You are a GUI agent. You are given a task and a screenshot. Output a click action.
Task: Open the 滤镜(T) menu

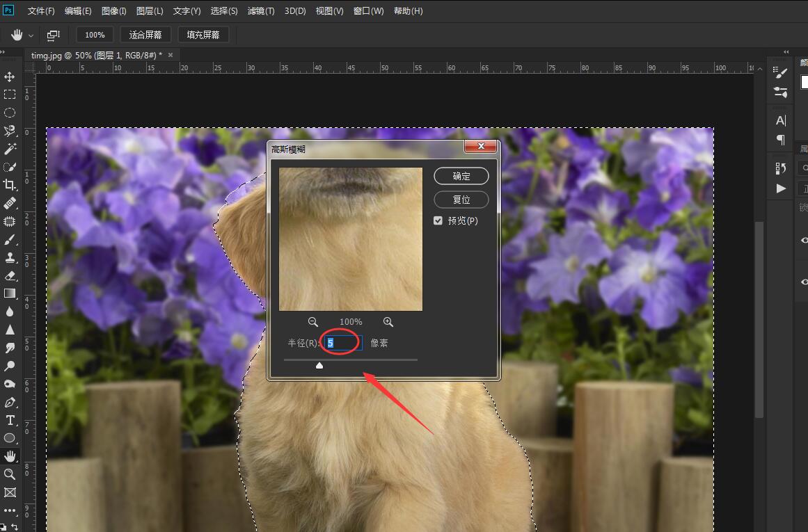[x=261, y=11]
